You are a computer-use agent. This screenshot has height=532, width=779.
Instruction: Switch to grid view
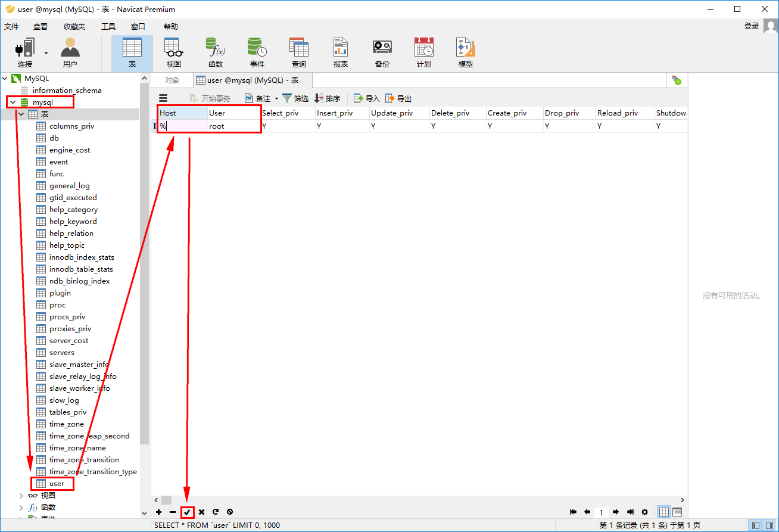[x=664, y=512]
